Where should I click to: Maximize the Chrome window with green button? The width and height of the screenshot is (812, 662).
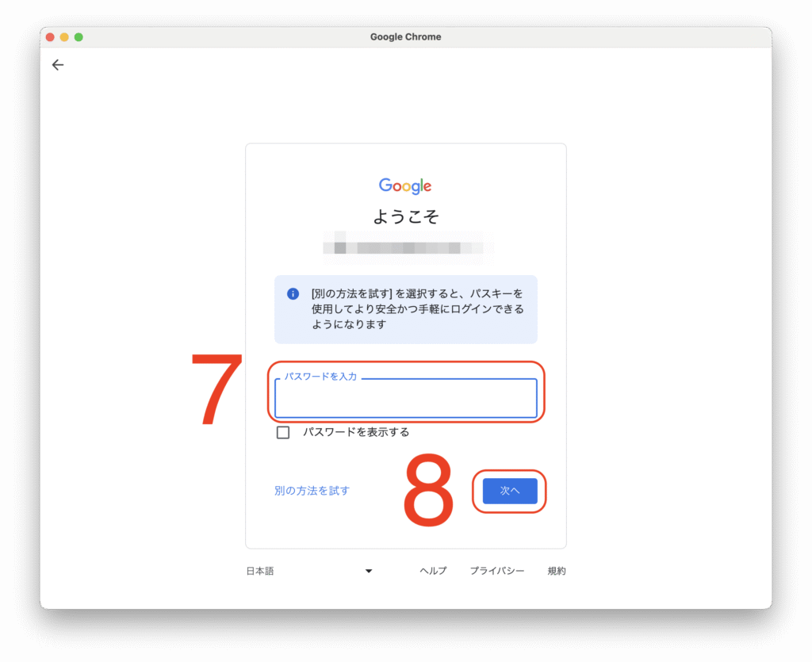point(79,36)
